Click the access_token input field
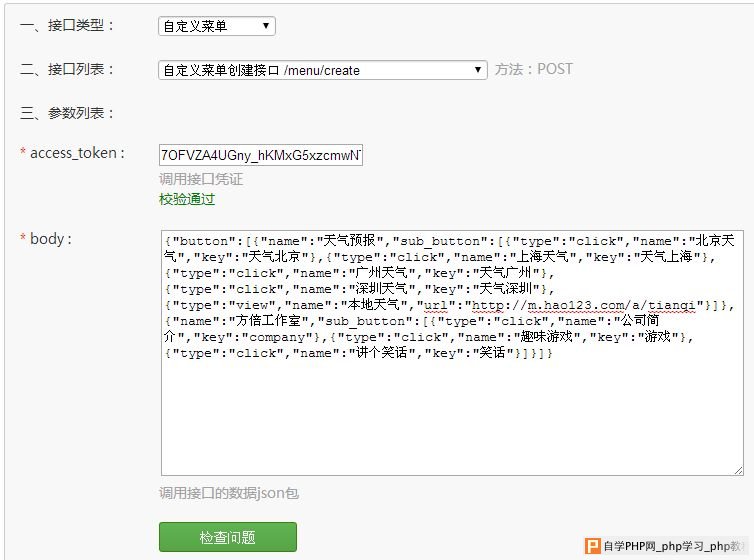The image size is (754, 560). click(x=261, y=155)
